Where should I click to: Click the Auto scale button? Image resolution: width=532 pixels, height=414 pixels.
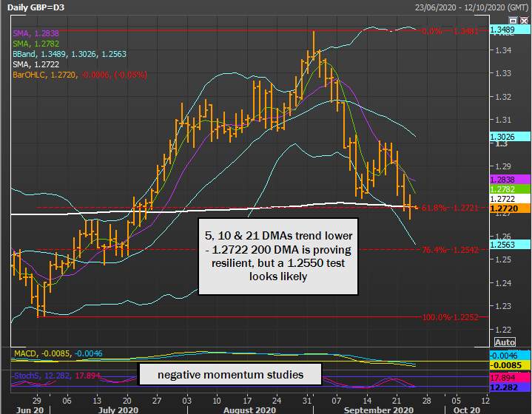click(505, 342)
